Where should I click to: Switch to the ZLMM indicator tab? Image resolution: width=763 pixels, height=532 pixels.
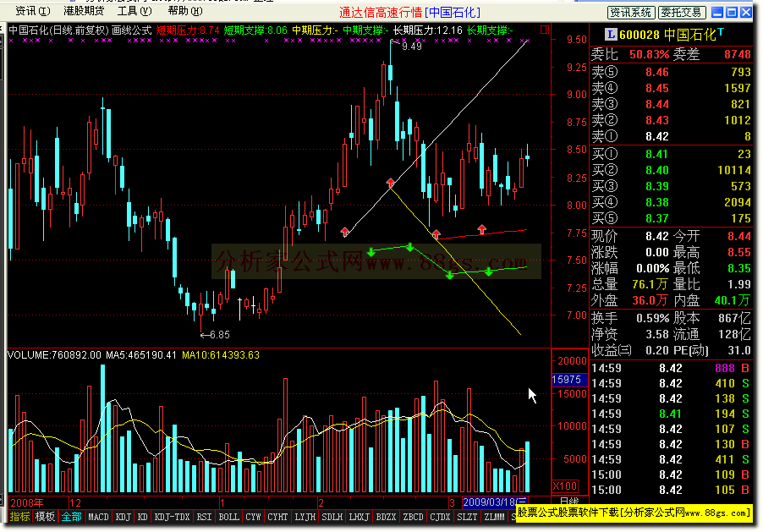pyautogui.click(x=494, y=517)
